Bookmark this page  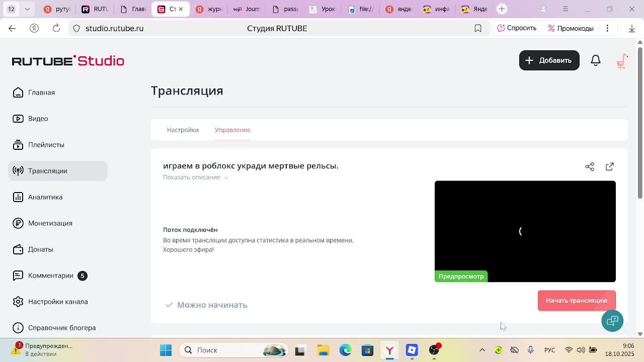coord(478,28)
